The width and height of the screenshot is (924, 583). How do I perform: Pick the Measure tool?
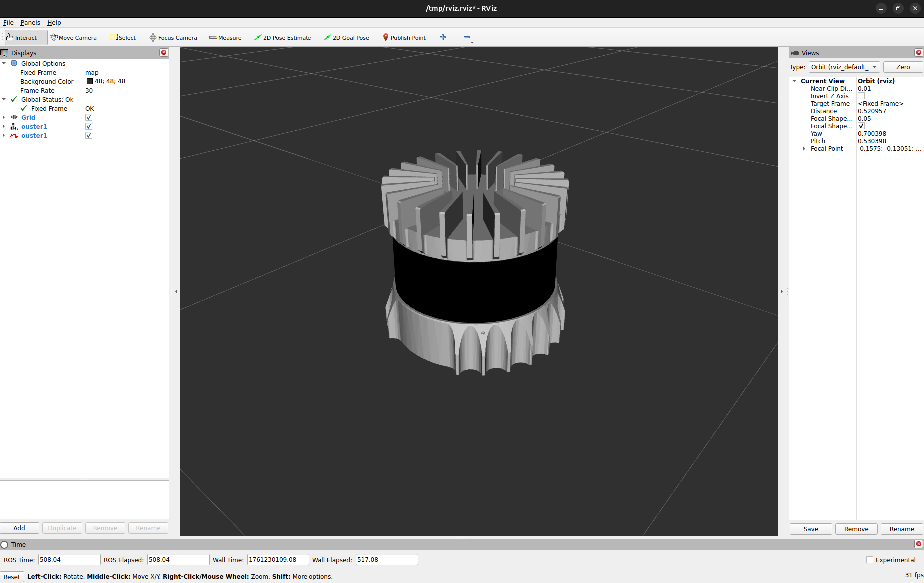225,38
